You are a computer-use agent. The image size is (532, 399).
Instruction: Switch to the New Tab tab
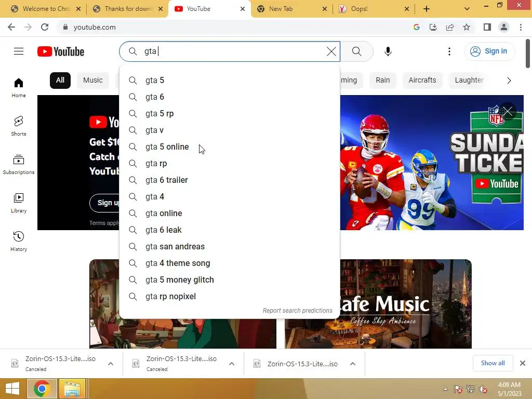point(292,9)
